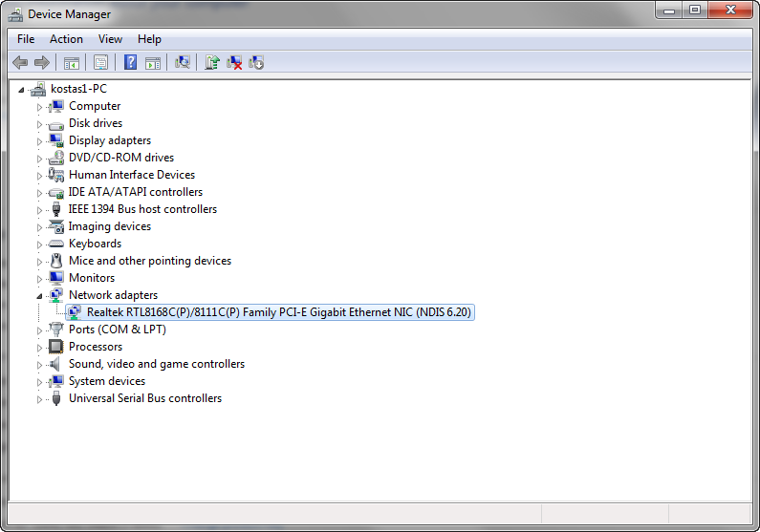Maximize the Device Manager window
This screenshot has width=760, height=532.
(695, 11)
